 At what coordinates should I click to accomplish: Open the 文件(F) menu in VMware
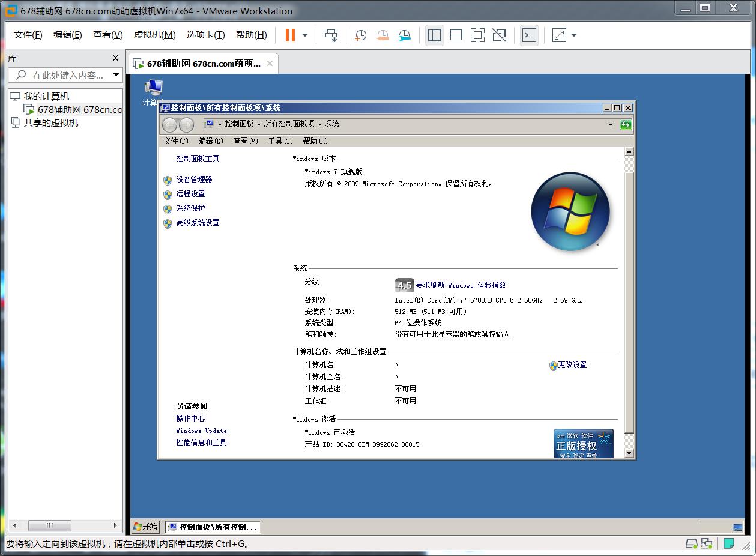point(28,35)
